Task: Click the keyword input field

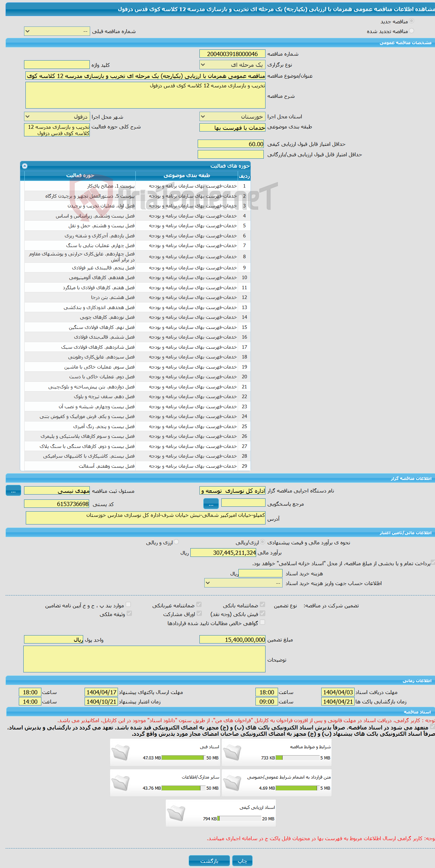Action: (x=57, y=65)
